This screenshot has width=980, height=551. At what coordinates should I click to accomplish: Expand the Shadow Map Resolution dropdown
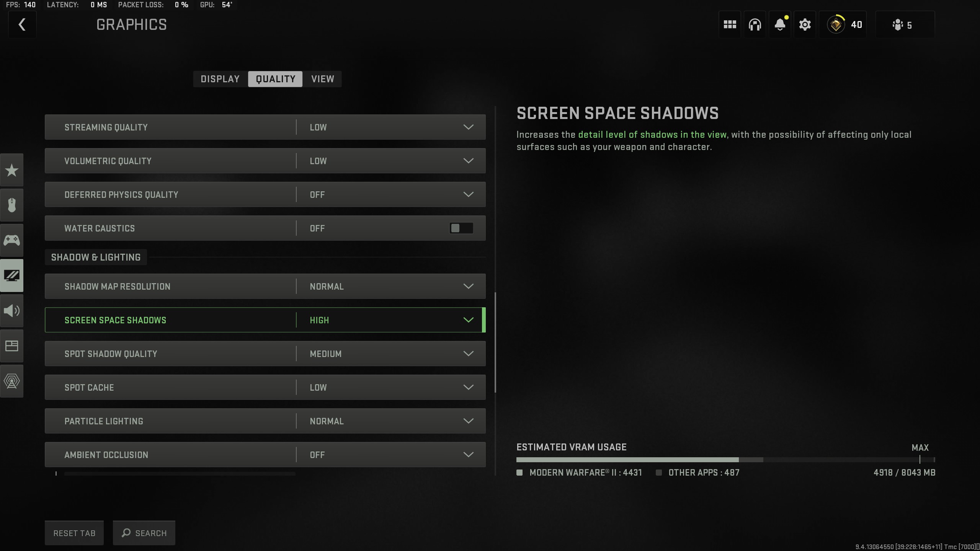tap(468, 286)
